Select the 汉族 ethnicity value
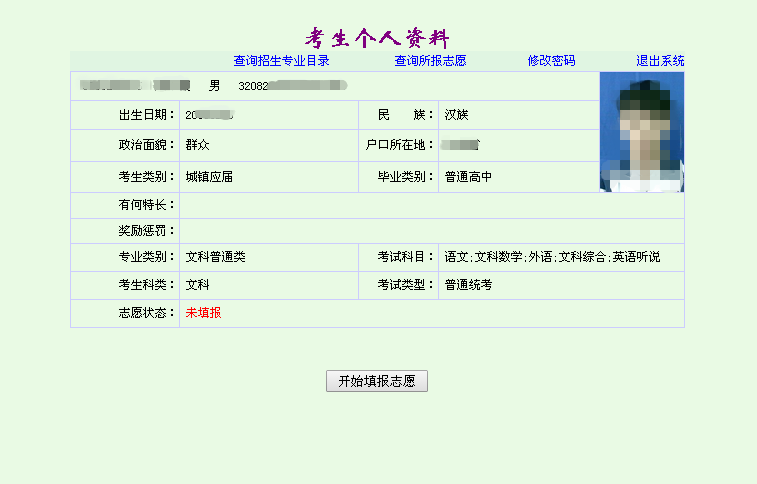Viewport: 757px width, 484px height. pos(456,115)
